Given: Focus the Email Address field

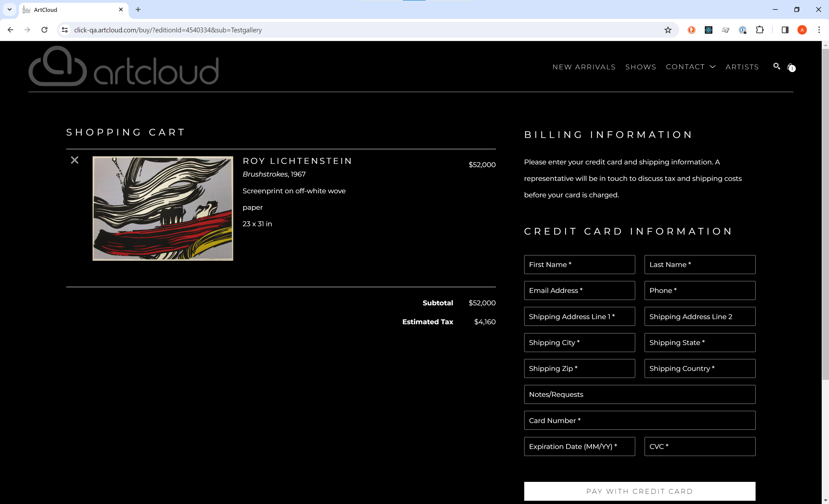Looking at the screenshot, I should (579, 290).
